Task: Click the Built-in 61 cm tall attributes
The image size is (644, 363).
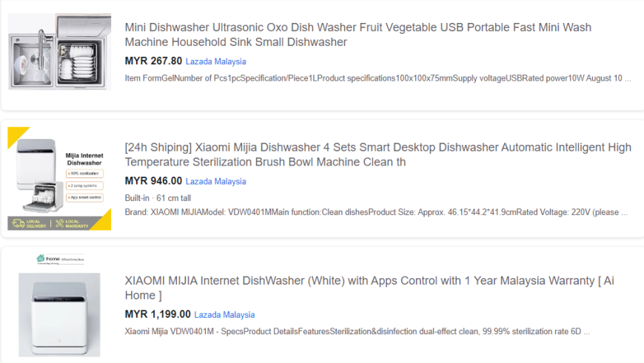Action: coord(158,198)
